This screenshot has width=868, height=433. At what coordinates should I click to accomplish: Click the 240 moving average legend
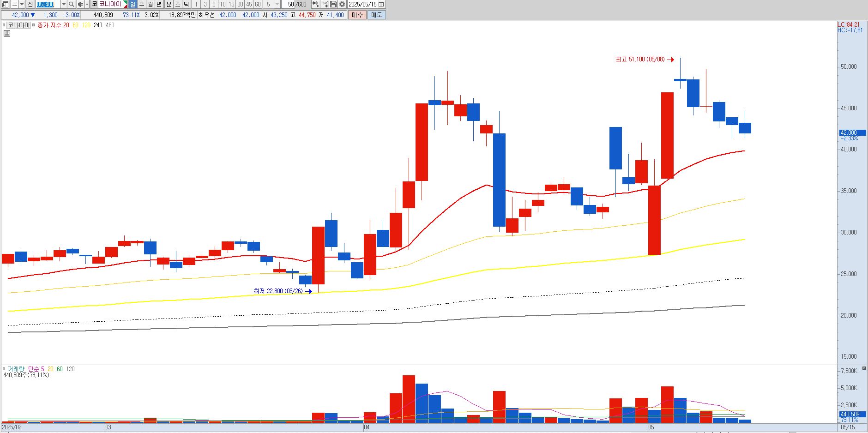[x=98, y=25]
